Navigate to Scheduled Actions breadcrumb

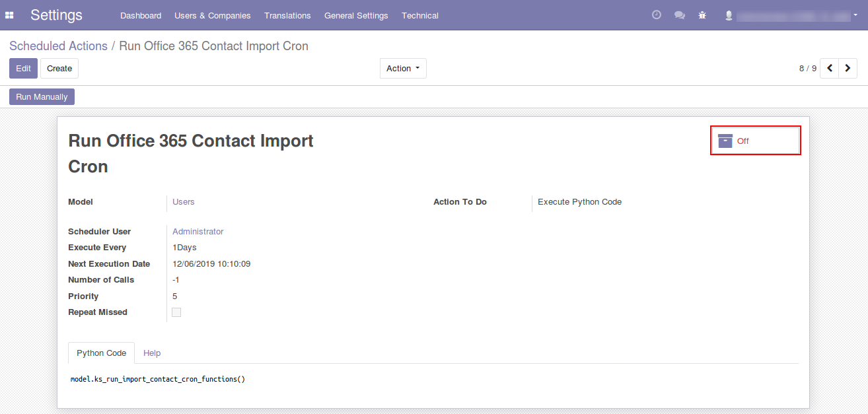pos(58,46)
